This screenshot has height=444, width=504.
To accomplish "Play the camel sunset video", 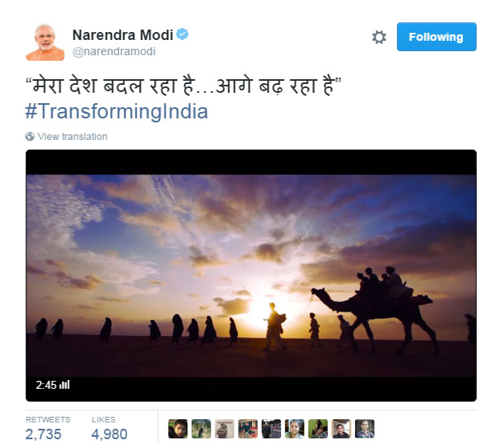I will [x=251, y=275].
